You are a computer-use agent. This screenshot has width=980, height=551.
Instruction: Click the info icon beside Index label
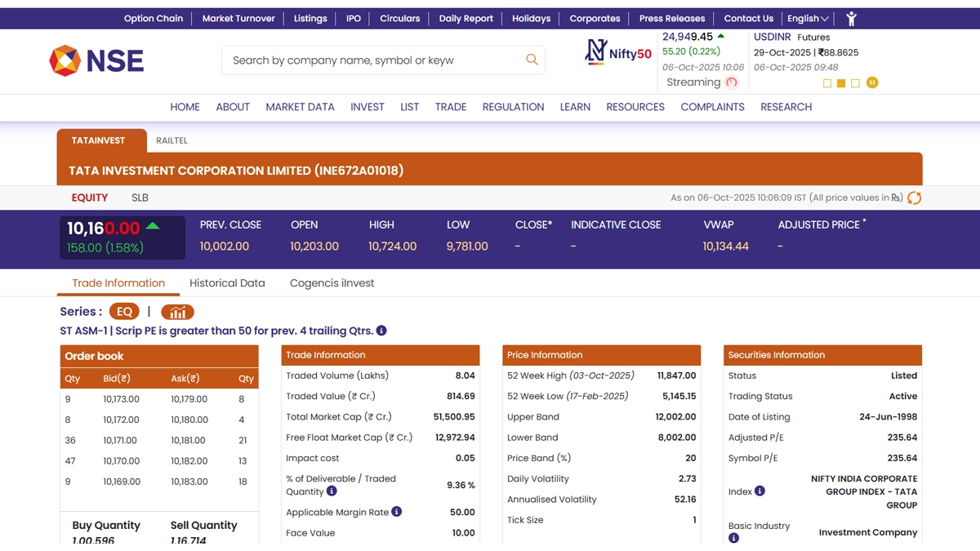click(759, 491)
